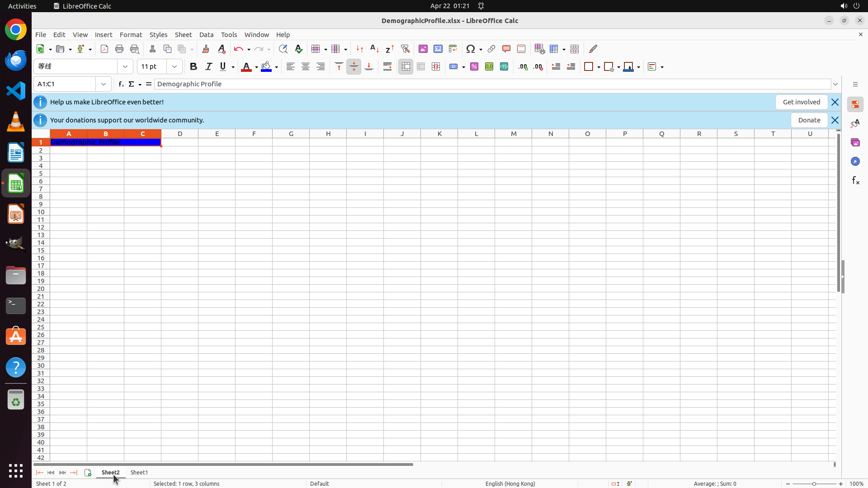Toggle Italic formatting
The width and height of the screenshot is (868, 488).
pos(208,66)
